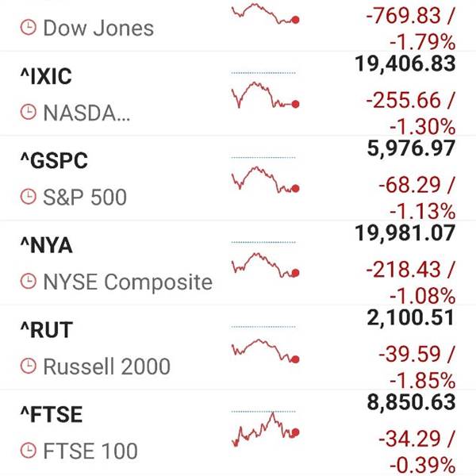This screenshot has height=476, width=476.
Task: Click the clock icon beside NYSE Composite
Action: click(29, 281)
